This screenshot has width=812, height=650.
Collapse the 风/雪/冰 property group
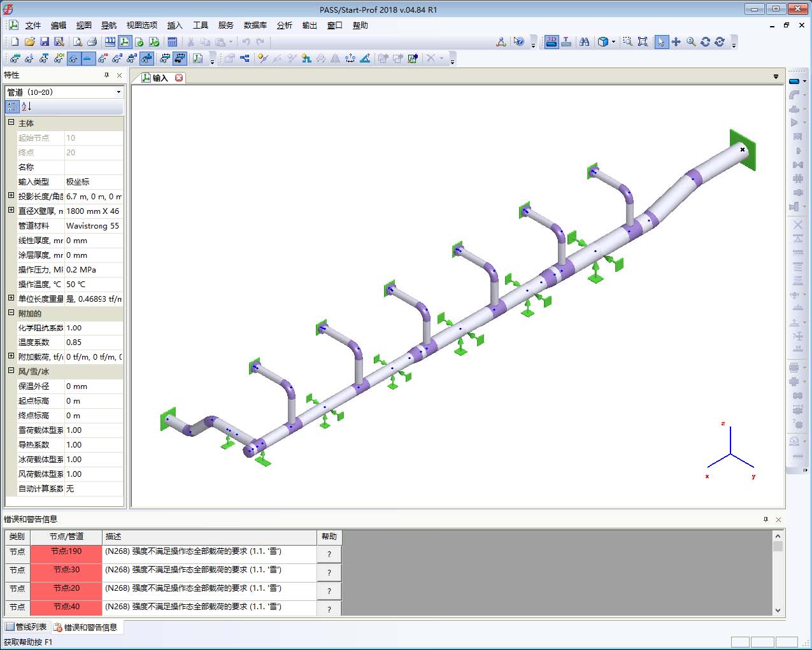pos(11,371)
